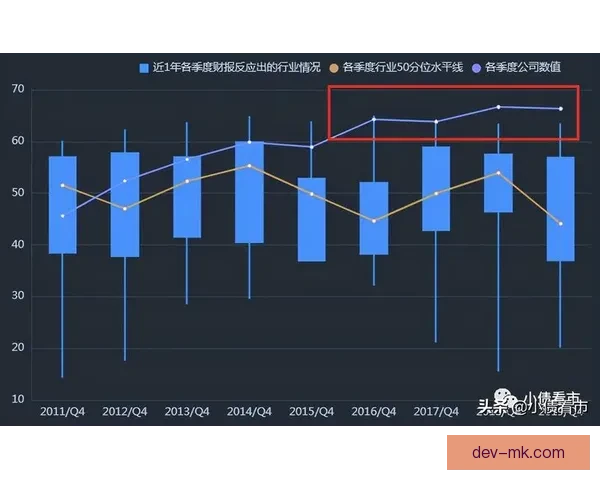The image size is (600, 480).
Task: Click the 2017/Q4 x-axis label
Action: point(436,411)
